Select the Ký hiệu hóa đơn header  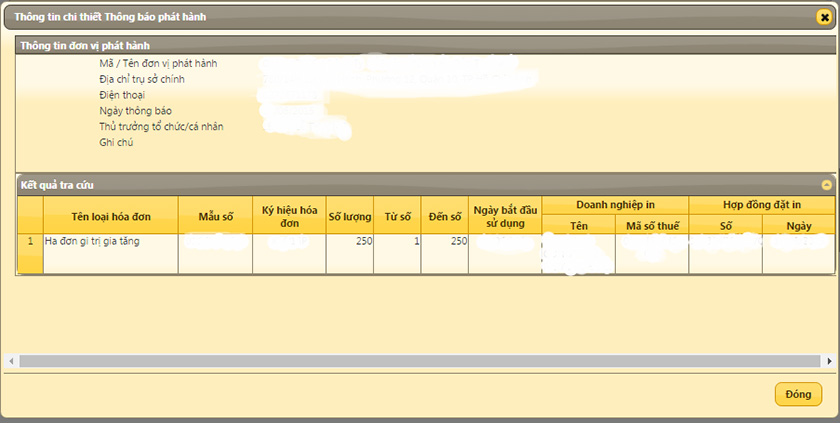click(289, 216)
